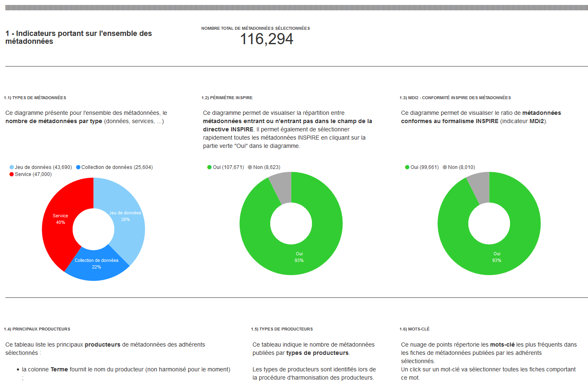Screen dimensions: 588x385
Task: Click bold text 'nombre de métadonnées par type'
Action: point(54,121)
